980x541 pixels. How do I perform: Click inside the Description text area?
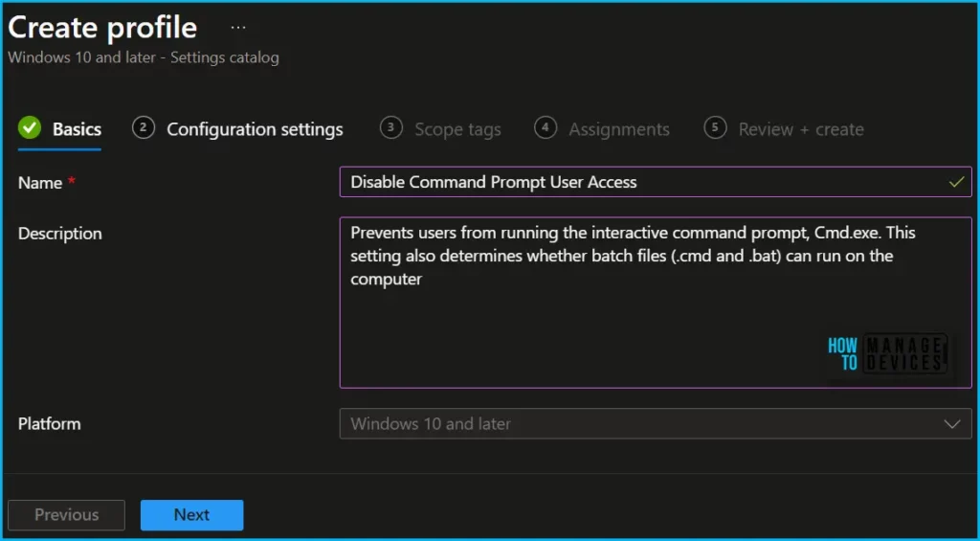(x=656, y=303)
